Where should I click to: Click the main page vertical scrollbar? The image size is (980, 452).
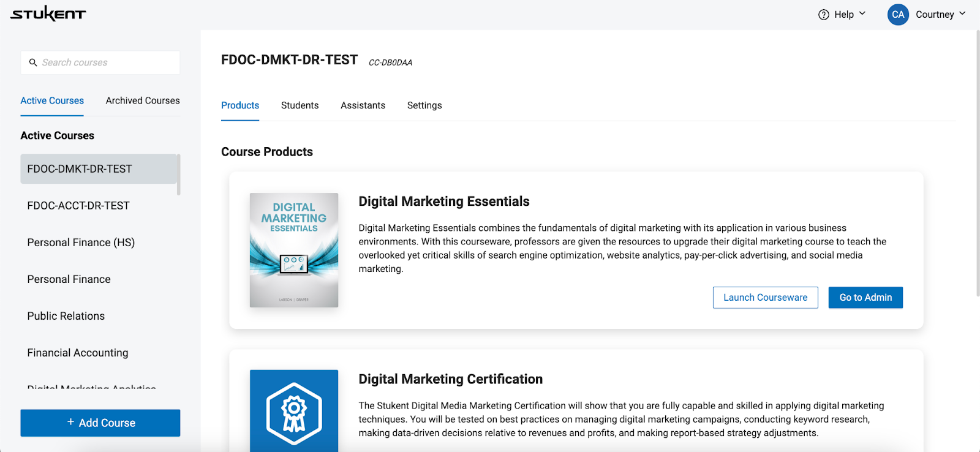tap(977, 164)
